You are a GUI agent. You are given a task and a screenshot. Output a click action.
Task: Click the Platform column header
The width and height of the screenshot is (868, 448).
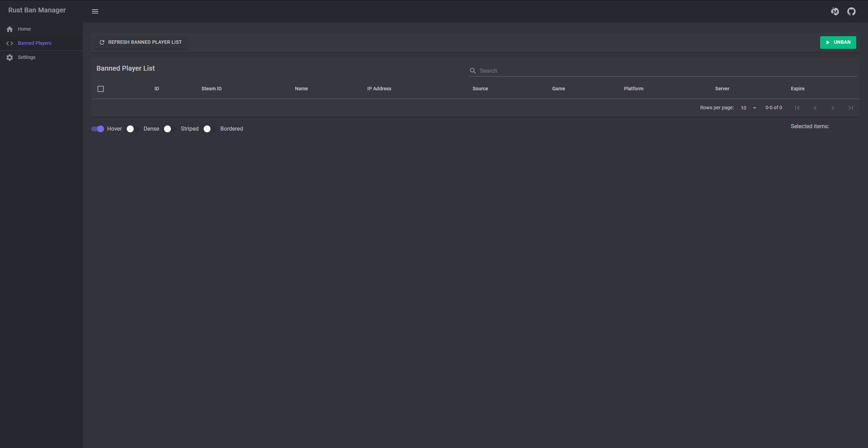633,89
